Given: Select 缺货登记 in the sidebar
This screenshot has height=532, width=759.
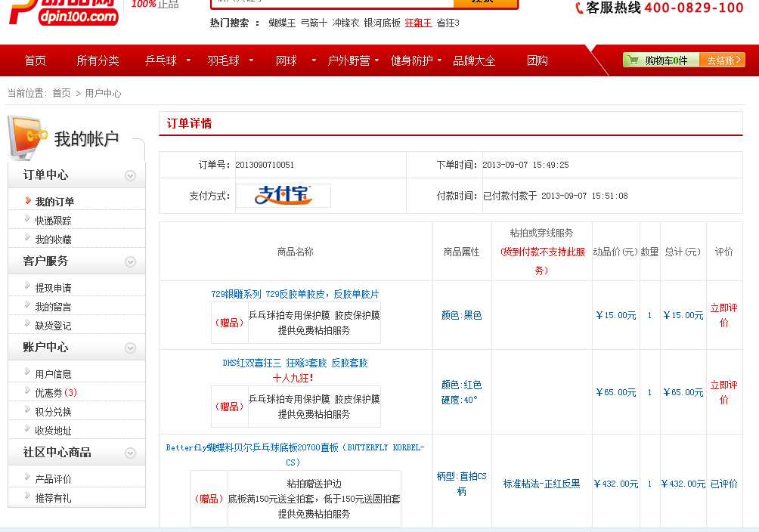Looking at the screenshot, I should click(53, 326).
